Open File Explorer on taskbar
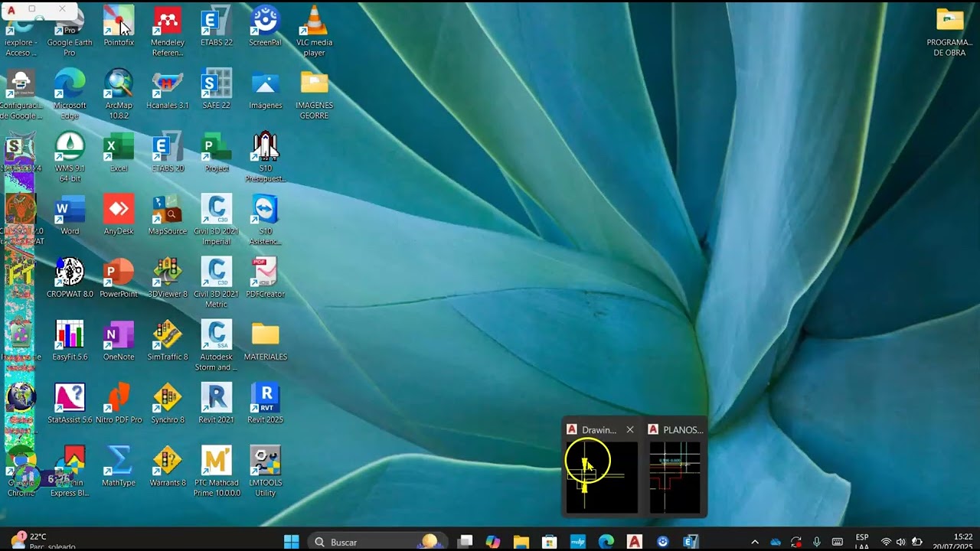 pyautogui.click(x=521, y=542)
